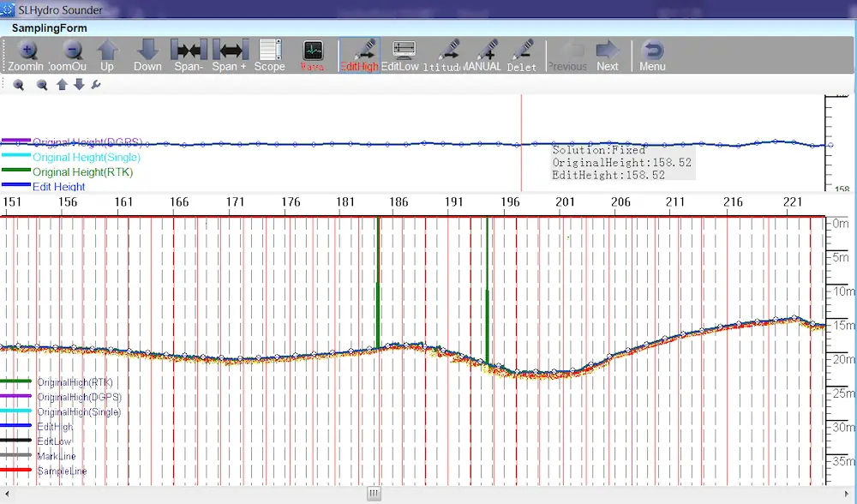This screenshot has width=857, height=504.
Task: Click the 20m depth axis label
Action: pos(843,359)
